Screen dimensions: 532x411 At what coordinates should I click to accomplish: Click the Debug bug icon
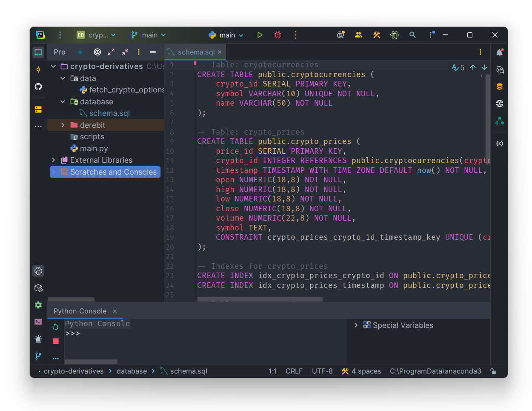[x=277, y=35]
